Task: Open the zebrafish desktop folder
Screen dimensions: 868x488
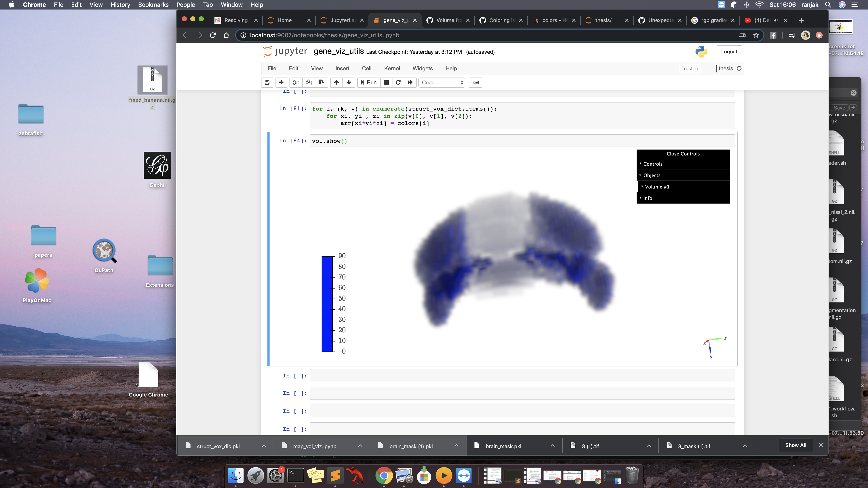Action: click(31, 119)
